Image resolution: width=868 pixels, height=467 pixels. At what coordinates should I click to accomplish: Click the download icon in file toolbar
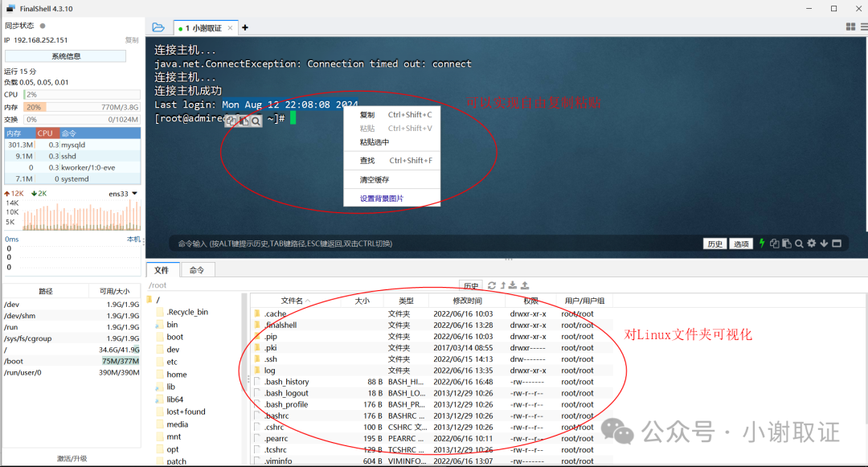(513, 285)
